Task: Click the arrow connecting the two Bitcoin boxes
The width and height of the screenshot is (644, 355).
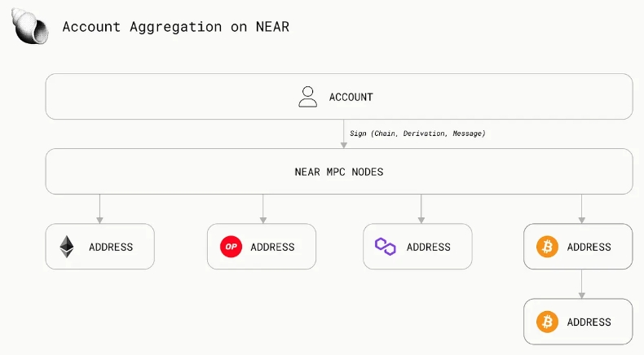Action: point(581,284)
